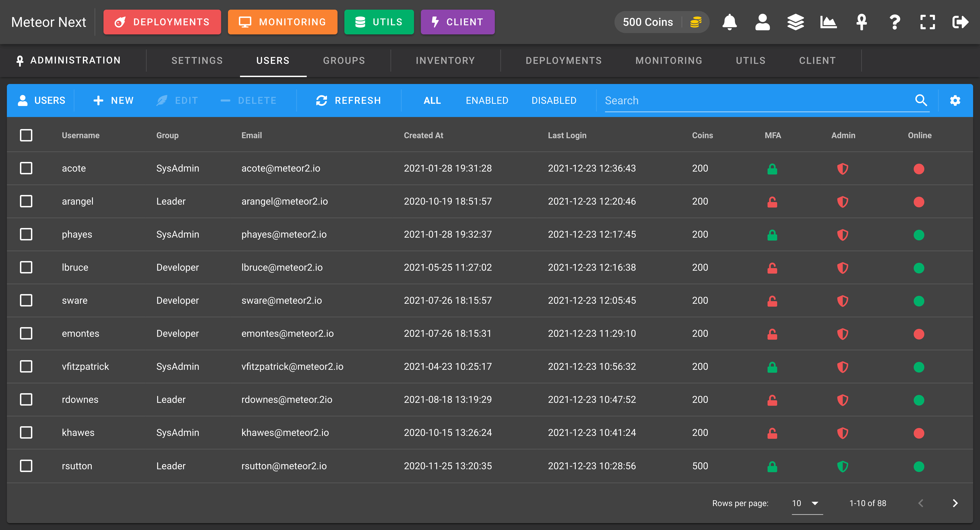Check the box for user acote
This screenshot has width=980, height=530.
click(x=26, y=168)
